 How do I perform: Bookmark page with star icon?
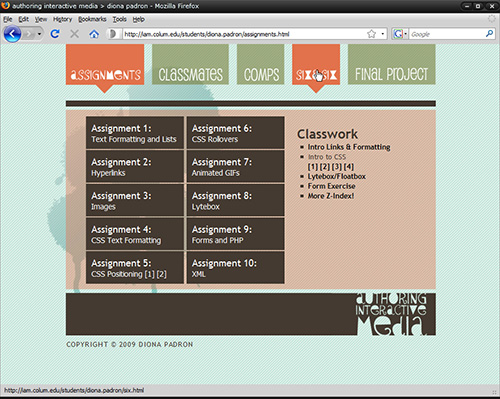point(371,34)
